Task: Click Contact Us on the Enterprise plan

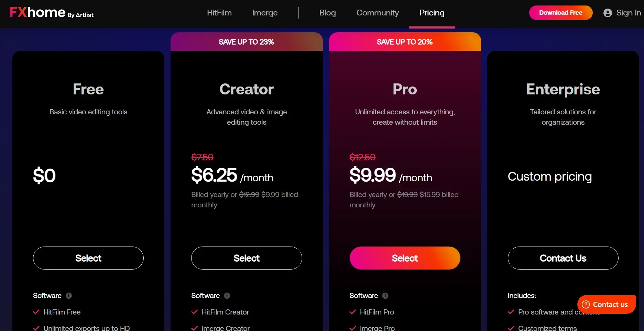Action: (563, 258)
